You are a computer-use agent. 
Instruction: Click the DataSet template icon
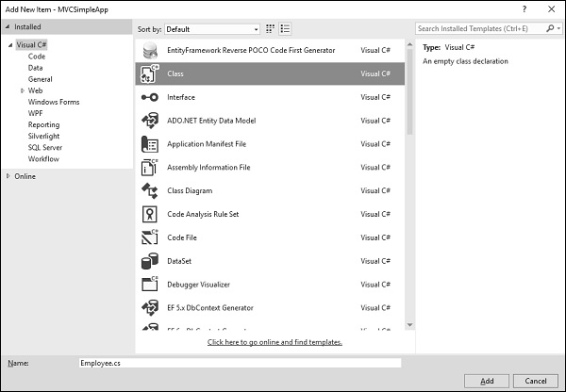tap(149, 261)
